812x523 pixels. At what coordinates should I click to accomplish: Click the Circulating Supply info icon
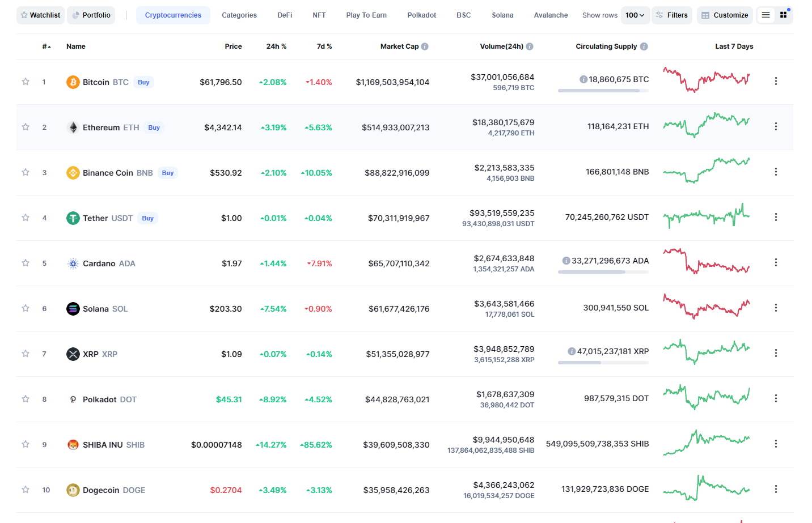pos(644,46)
